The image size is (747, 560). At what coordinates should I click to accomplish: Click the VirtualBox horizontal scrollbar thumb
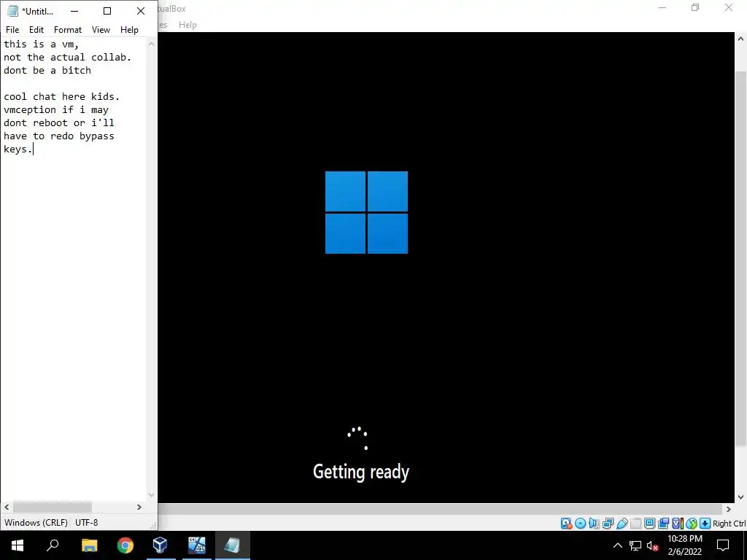click(438, 509)
